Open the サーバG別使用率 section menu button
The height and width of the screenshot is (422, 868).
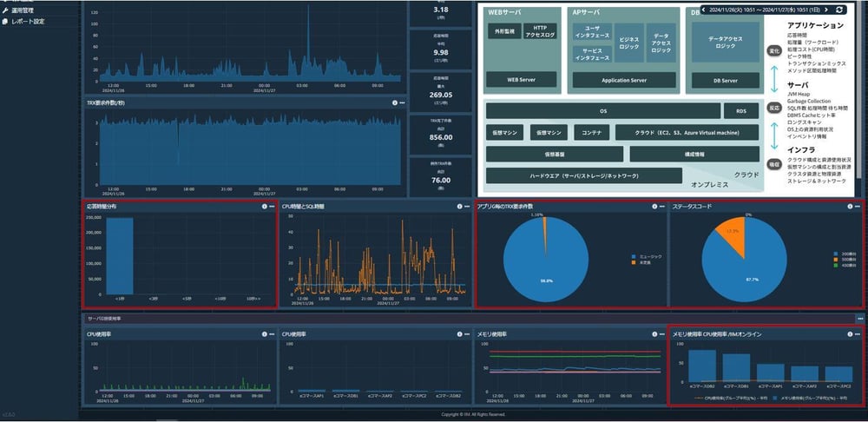pos(859,319)
